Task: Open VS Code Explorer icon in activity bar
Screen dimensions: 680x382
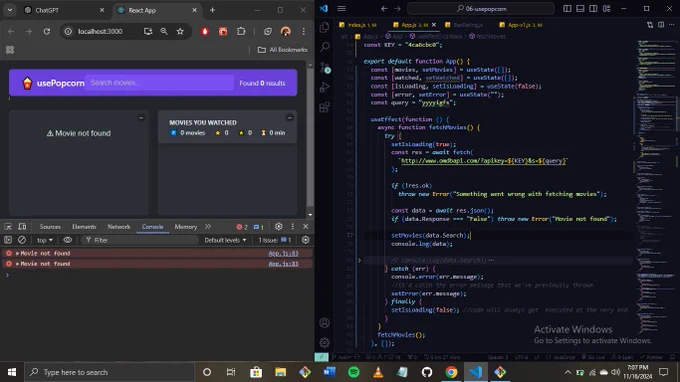Action: pos(324,27)
